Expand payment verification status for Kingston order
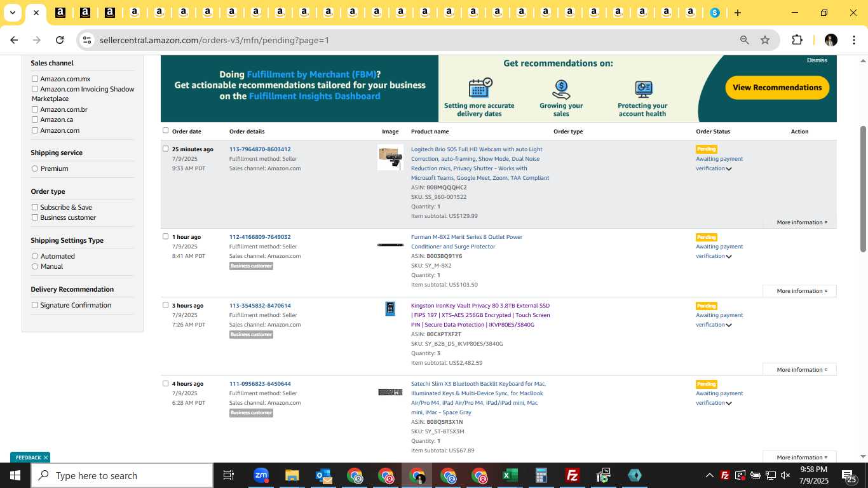868x488 pixels. [x=729, y=325]
